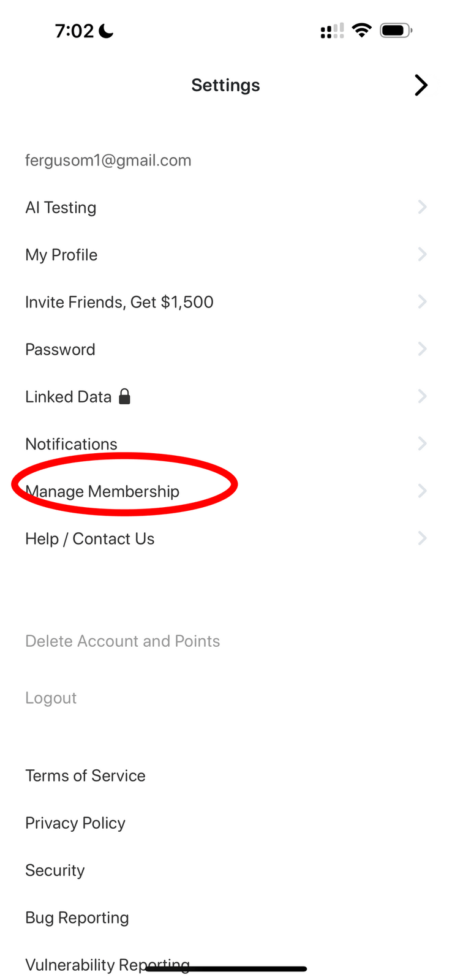
Task: Open Manage Membership settings
Action: (x=225, y=491)
